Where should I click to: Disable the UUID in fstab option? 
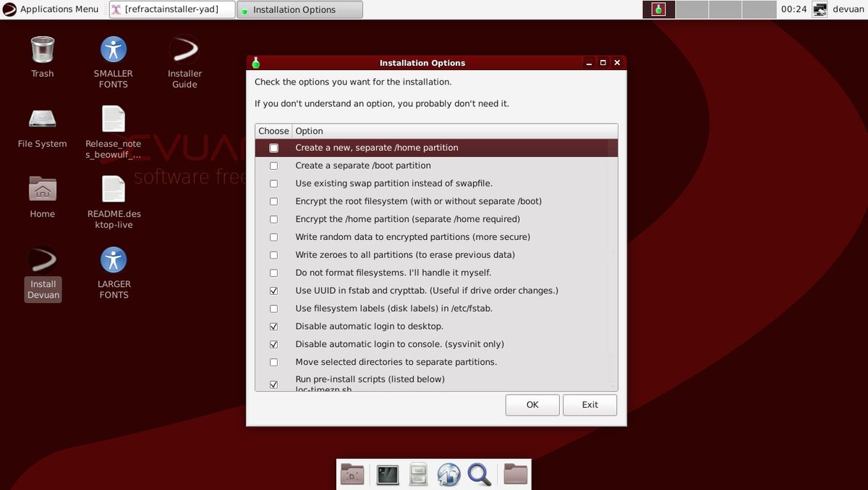(273, 291)
